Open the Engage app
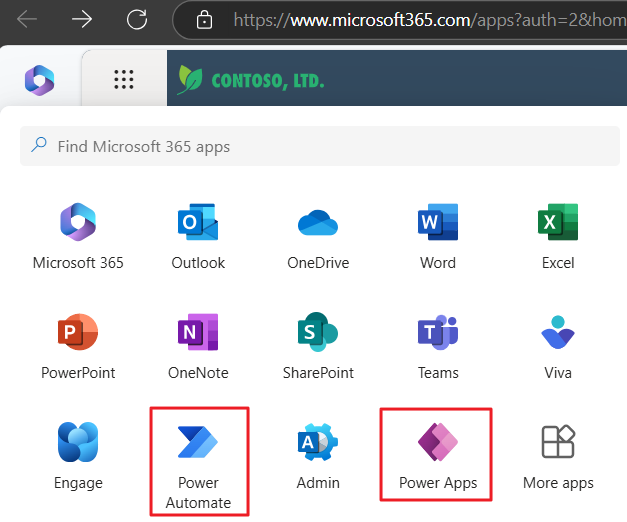 [78, 456]
